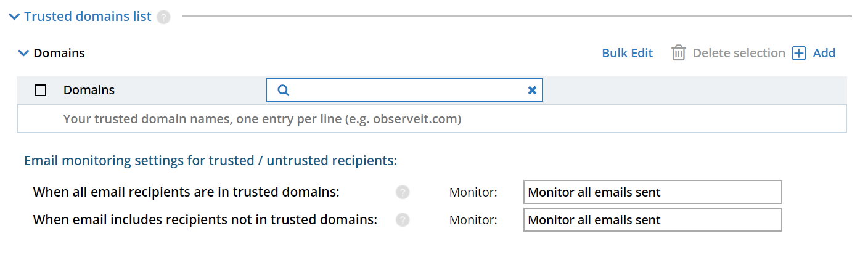Click the Domains subsection title label
The image size is (868, 260).
pyautogui.click(x=59, y=53)
